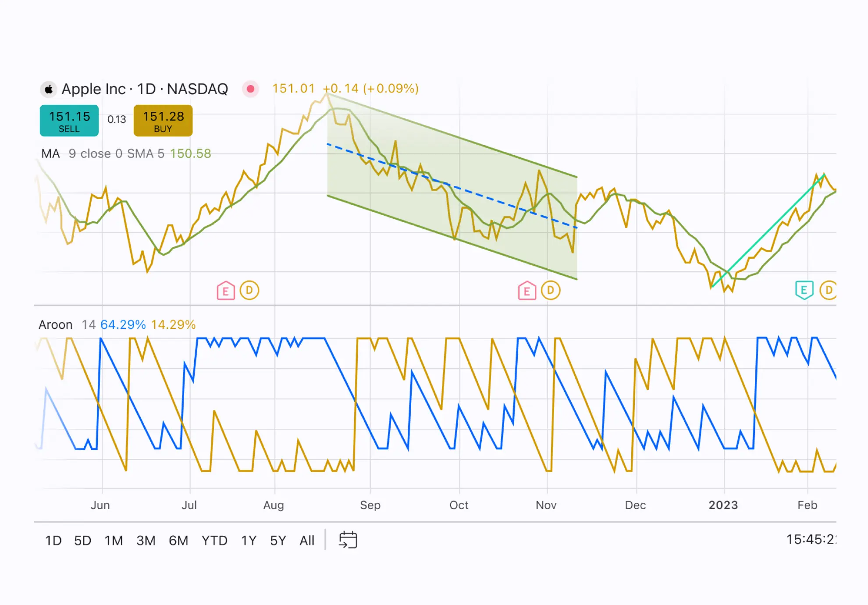Select the 1Y time range
The image size is (868, 605).
pos(249,541)
